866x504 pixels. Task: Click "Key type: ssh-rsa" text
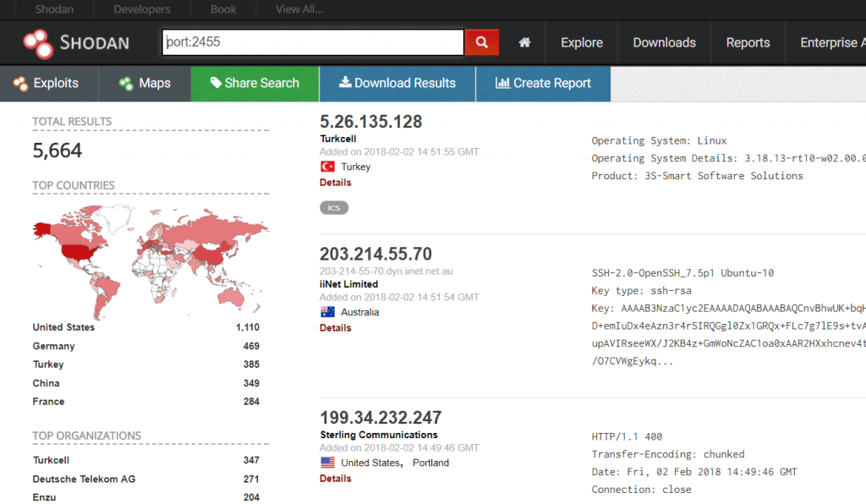point(641,290)
